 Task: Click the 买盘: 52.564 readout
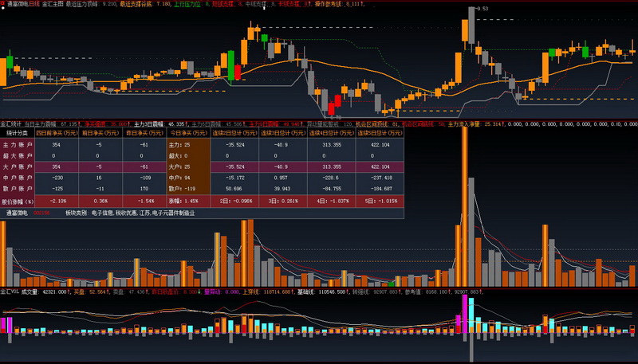(89, 292)
